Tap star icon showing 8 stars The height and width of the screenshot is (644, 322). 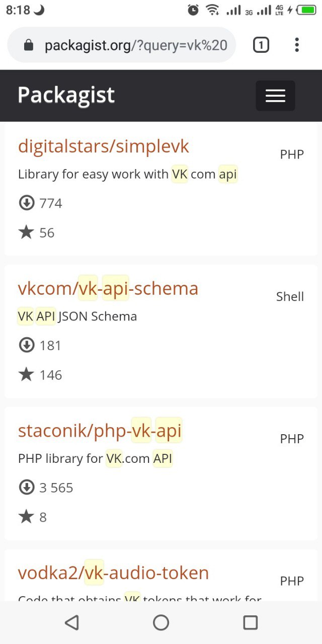pos(26,517)
